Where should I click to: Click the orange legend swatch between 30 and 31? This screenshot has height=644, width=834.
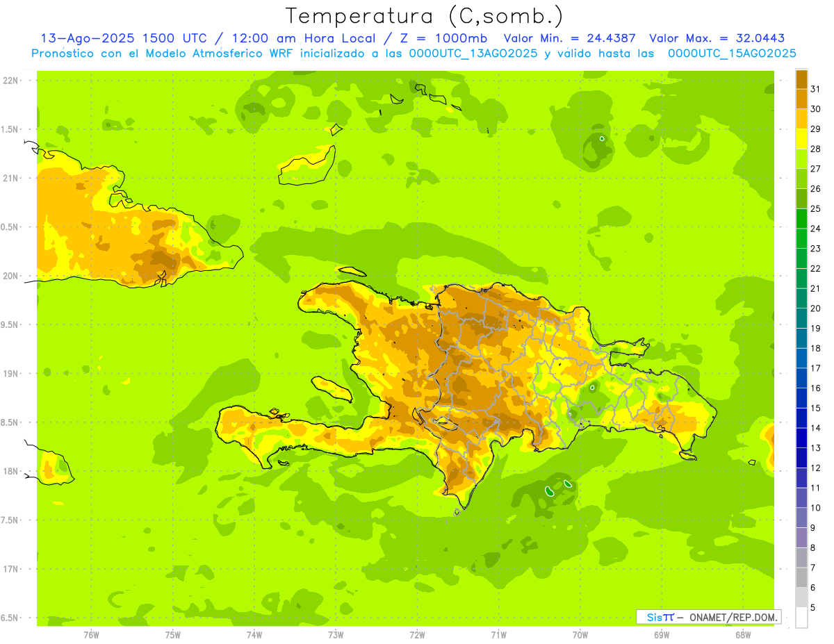point(801,99)
